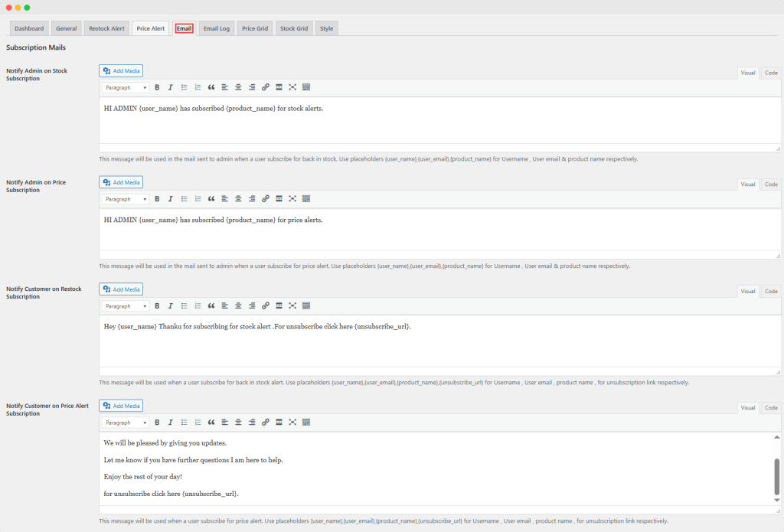Open the Restock Alert tab
This screenshot has width=784, height=532.
click(x=106, y=28)
